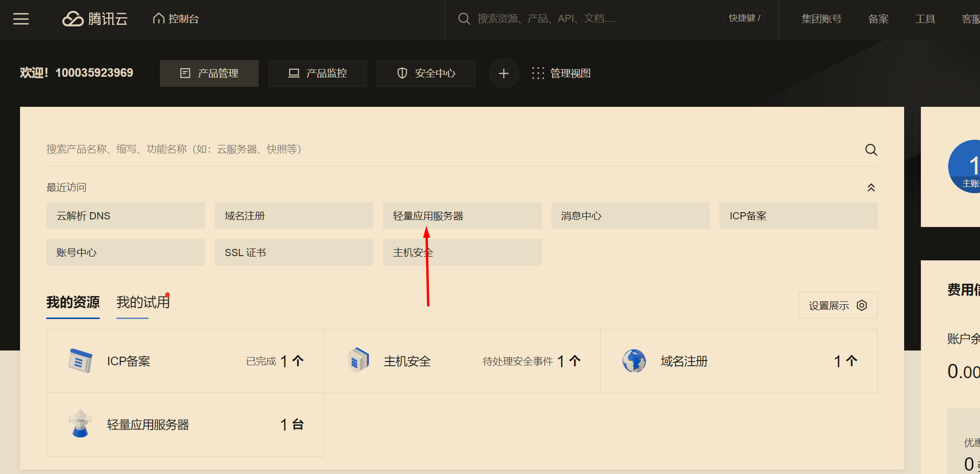
Task: Select the 我的试用 tab
Action: click(x=143, y=302)
